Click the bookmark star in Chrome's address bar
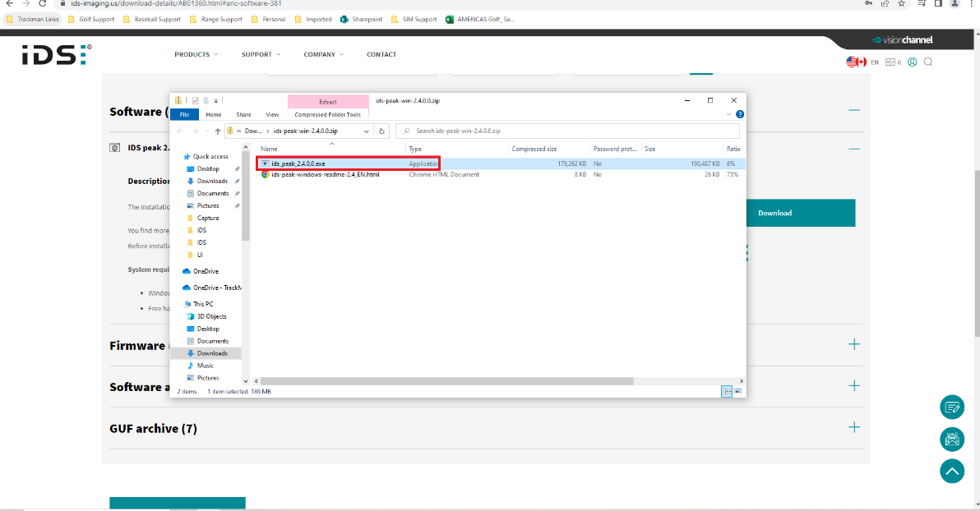The image size is (980, 511). click(900, 3)
